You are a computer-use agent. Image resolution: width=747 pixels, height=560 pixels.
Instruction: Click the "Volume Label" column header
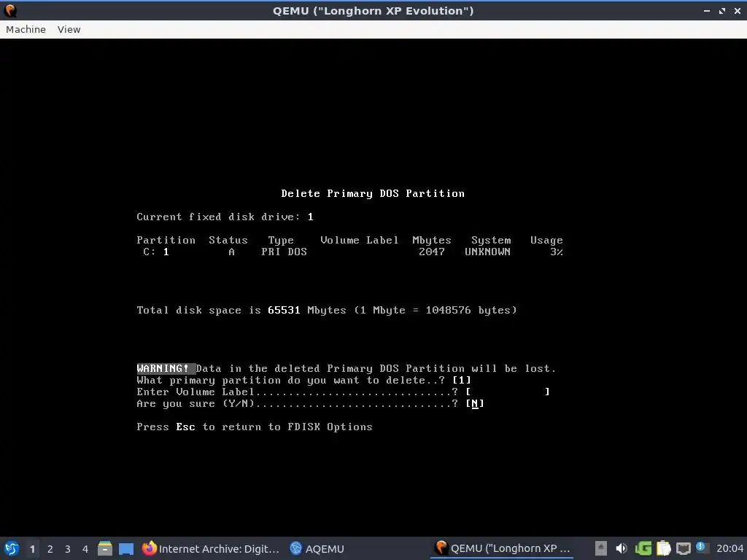[x=359, y=240]
